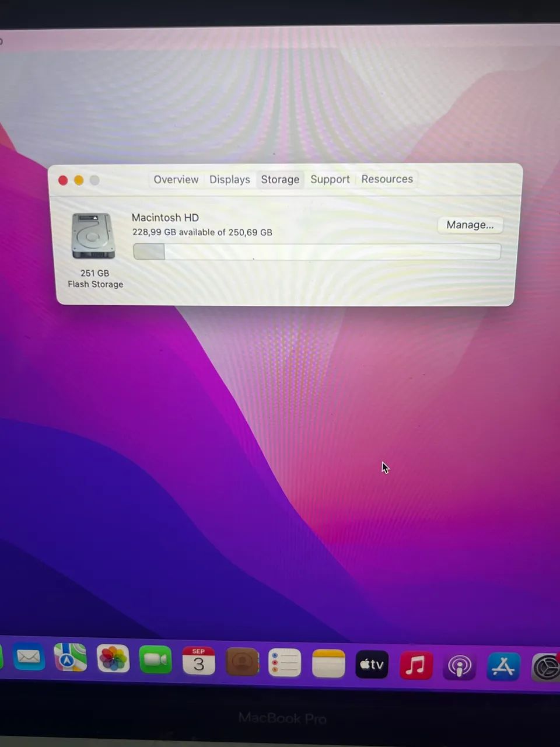
Task: Open the Photos app icon
Action: click(113, 659)
